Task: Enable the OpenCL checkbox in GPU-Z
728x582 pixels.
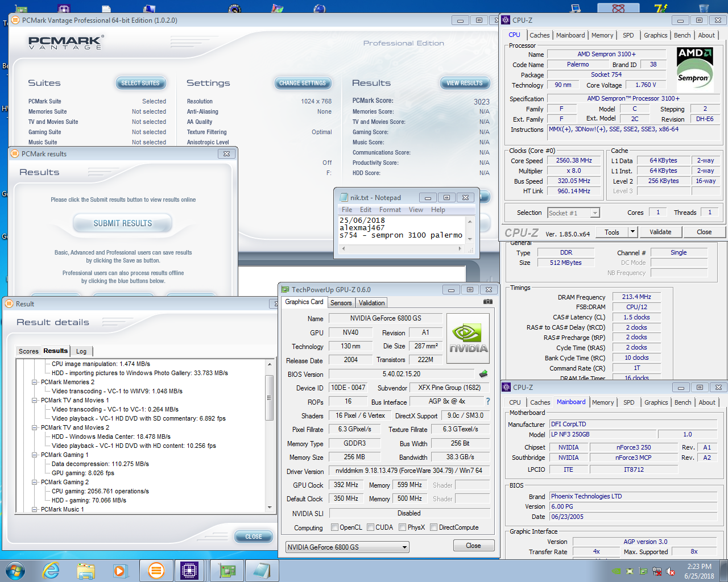Action: click(x=334, y=527)
